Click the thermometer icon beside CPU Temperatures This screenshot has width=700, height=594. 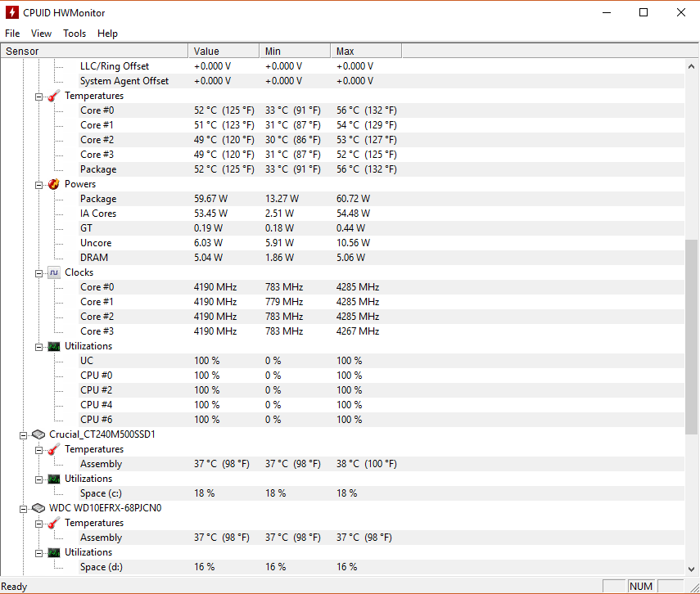pyautogui.click(x=53, y=96)
